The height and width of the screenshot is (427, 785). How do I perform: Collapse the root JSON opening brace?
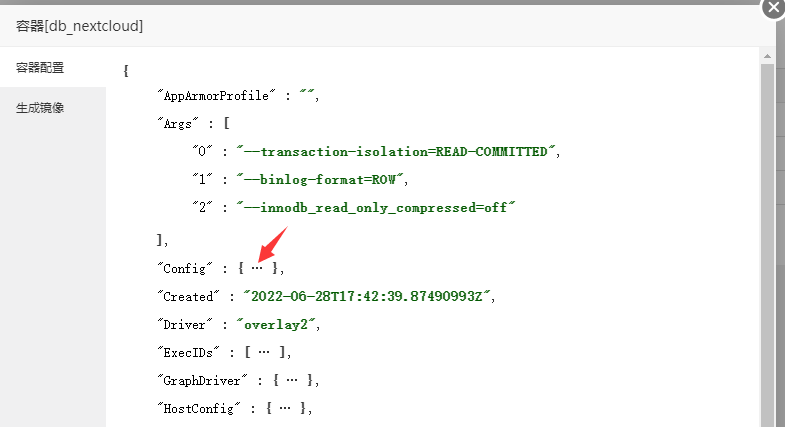[x=126, y=70]
